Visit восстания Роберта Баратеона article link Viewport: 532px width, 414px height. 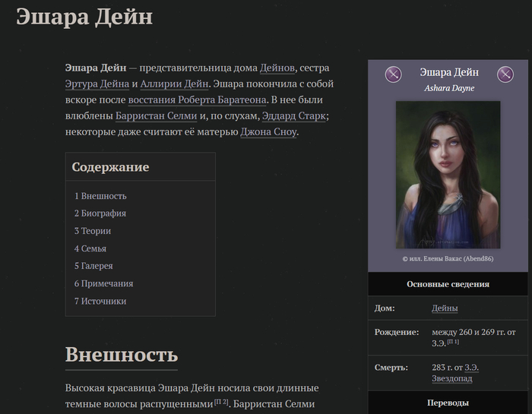(197, 100)
